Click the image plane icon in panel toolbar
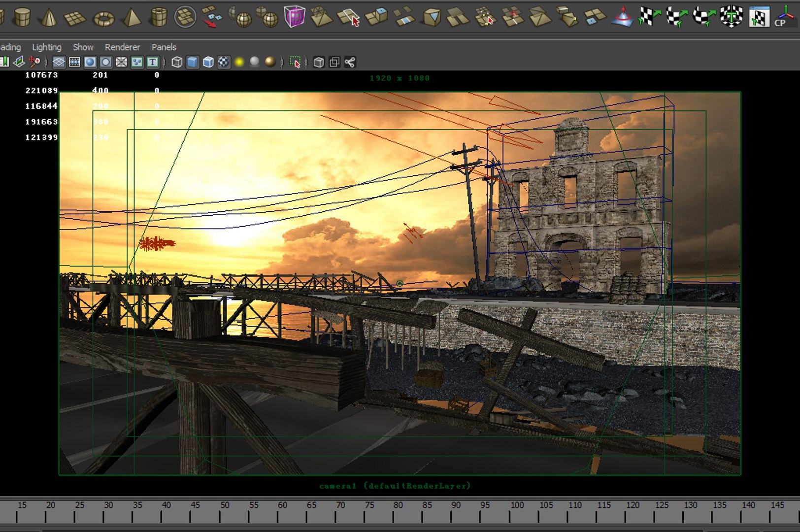The height and width of the screenshot is (532, 800). [19, 62]
